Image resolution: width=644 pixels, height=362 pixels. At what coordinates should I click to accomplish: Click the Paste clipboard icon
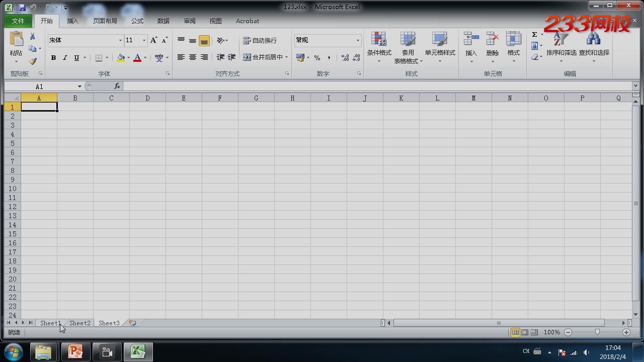click(16, 39)
